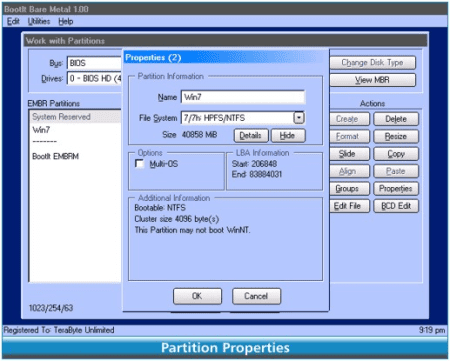Click the Edit File button
The height and width of the screenshot is (361, 450).
348,206
